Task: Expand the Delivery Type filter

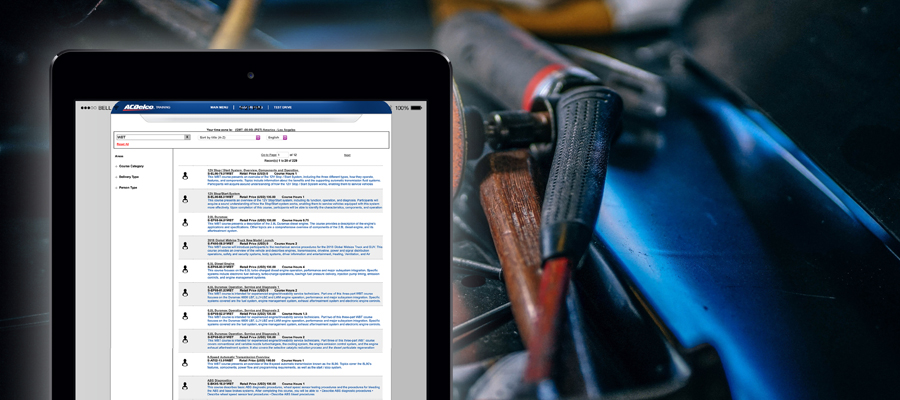Action: pyautogui.click(x=129, y=177)
